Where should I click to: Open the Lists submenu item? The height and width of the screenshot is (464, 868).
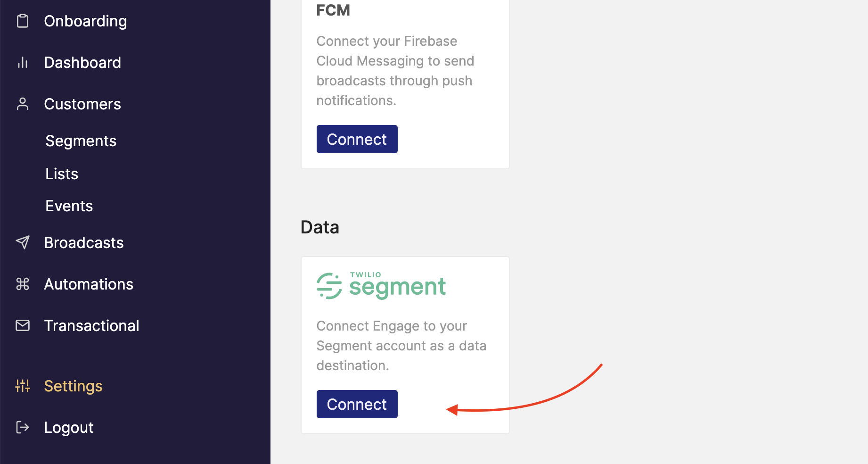[x=62, y=174]
